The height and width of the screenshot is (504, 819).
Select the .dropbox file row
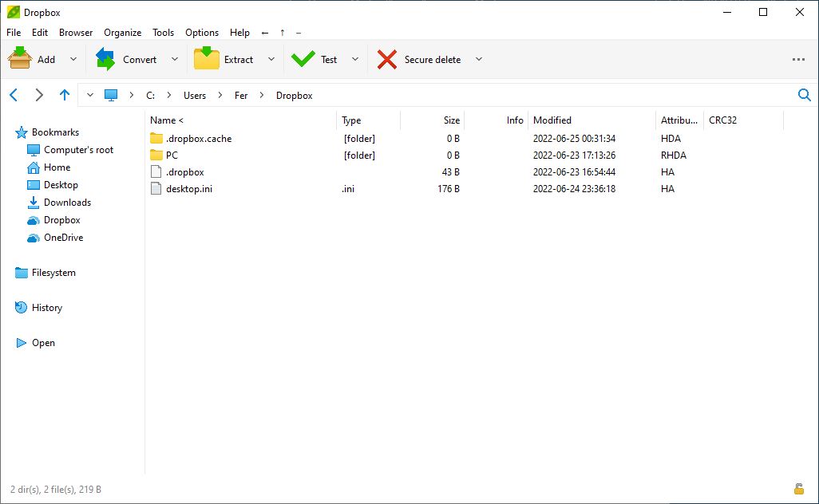click(x=465, y=171)
